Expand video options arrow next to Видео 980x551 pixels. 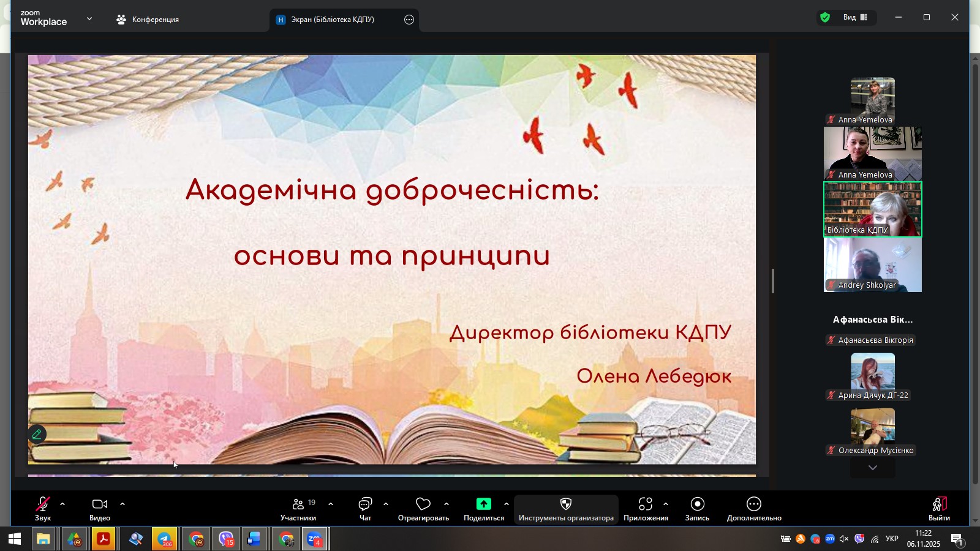[123, 504]
